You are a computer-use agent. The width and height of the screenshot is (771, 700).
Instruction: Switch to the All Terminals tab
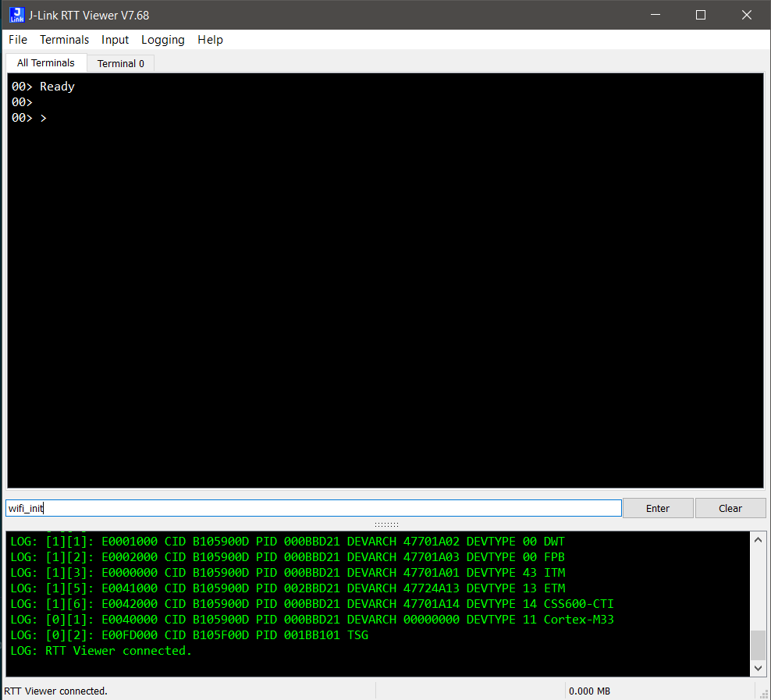click(45, 63)
